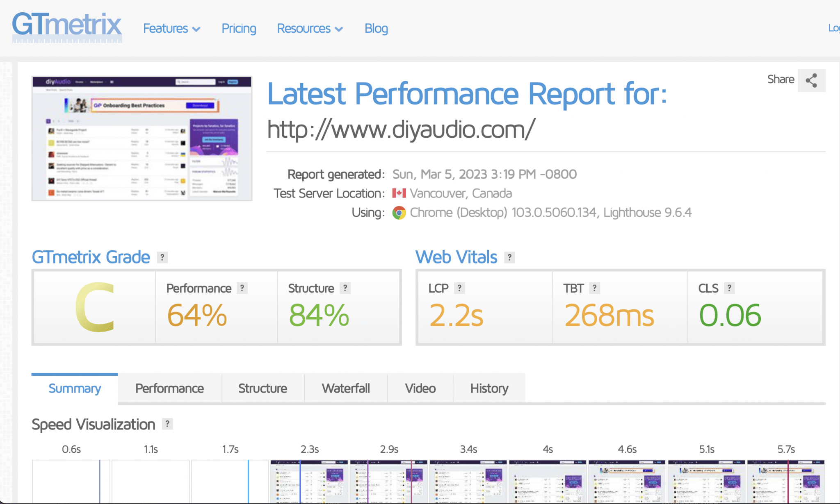Image resolution: width=840 pixels, height=504 pixels.
Task: Click the 84% Structure score
Action: (319, 316)
